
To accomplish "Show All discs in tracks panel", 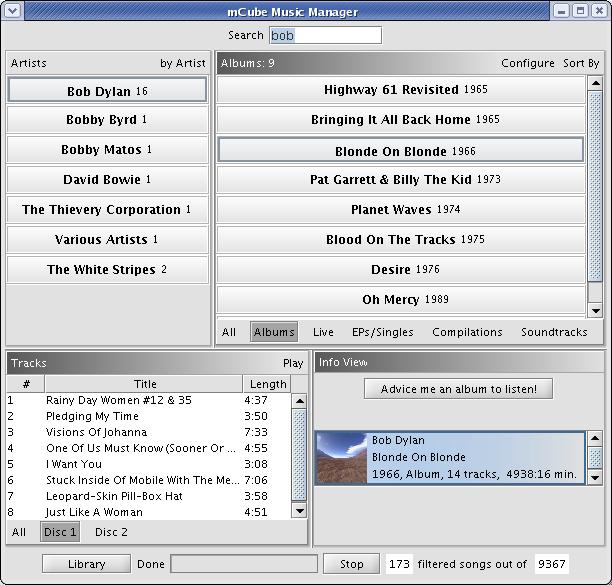I will (x=19, y=532).
